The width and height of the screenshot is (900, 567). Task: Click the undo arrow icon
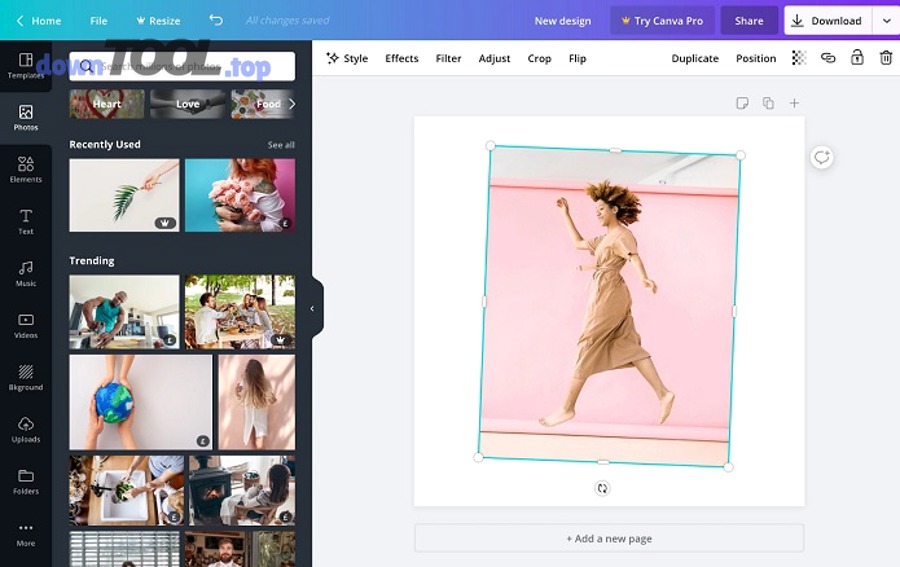pyautogui.click(x=216, y=20)
